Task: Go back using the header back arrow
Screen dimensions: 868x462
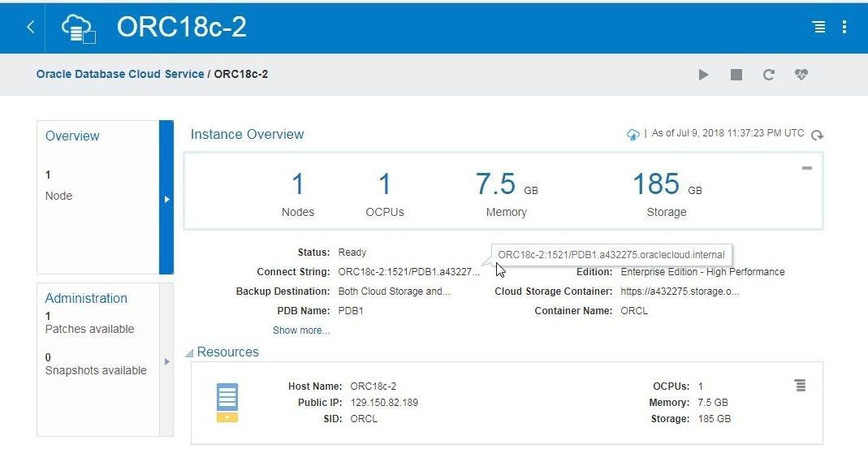Action: (30, 27)
